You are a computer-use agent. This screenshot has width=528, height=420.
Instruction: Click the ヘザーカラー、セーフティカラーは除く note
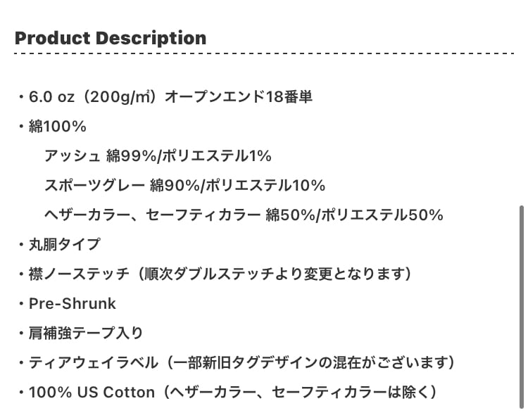tap(303, 392)
